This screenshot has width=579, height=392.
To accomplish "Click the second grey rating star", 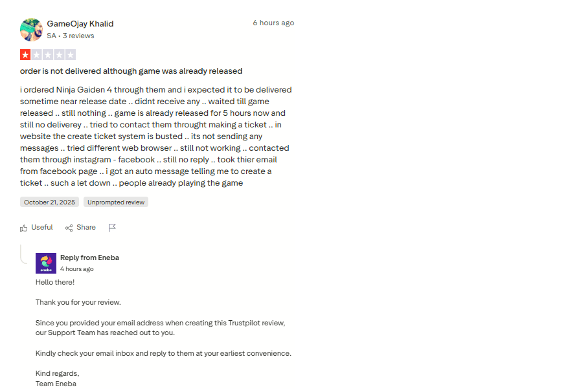I will (37, 55).
